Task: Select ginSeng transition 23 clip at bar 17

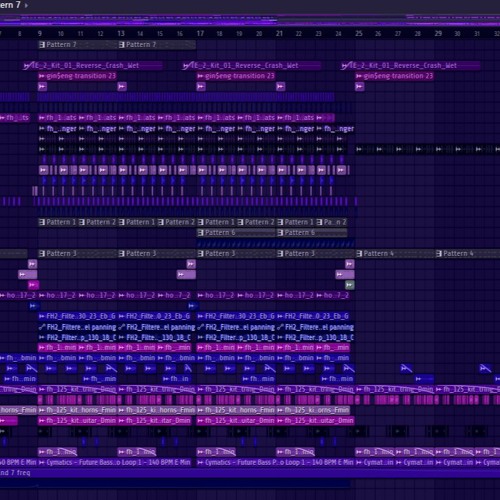Action: tap(236, 76)
